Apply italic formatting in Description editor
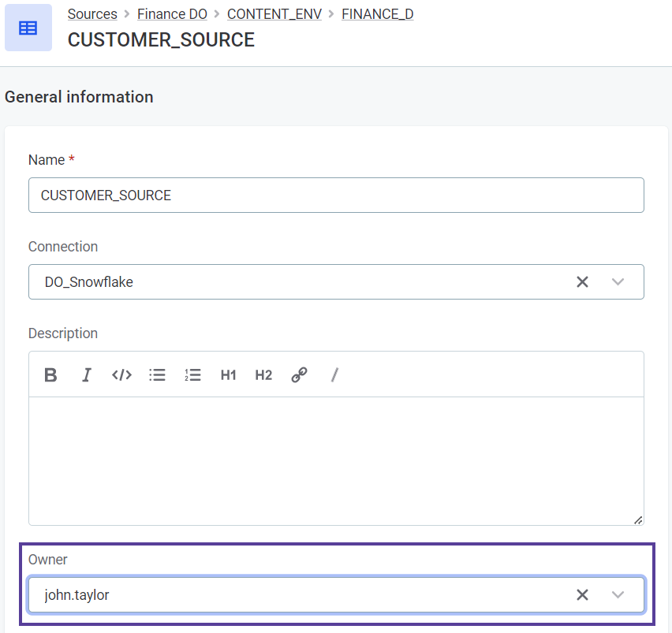This screenshot has height=633, width=672. pos(87,375)
